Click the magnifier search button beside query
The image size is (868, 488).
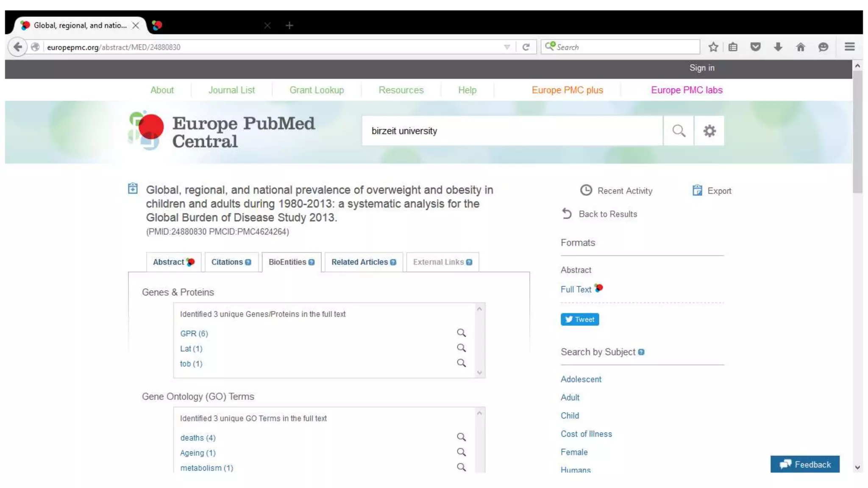pos(679,131)
